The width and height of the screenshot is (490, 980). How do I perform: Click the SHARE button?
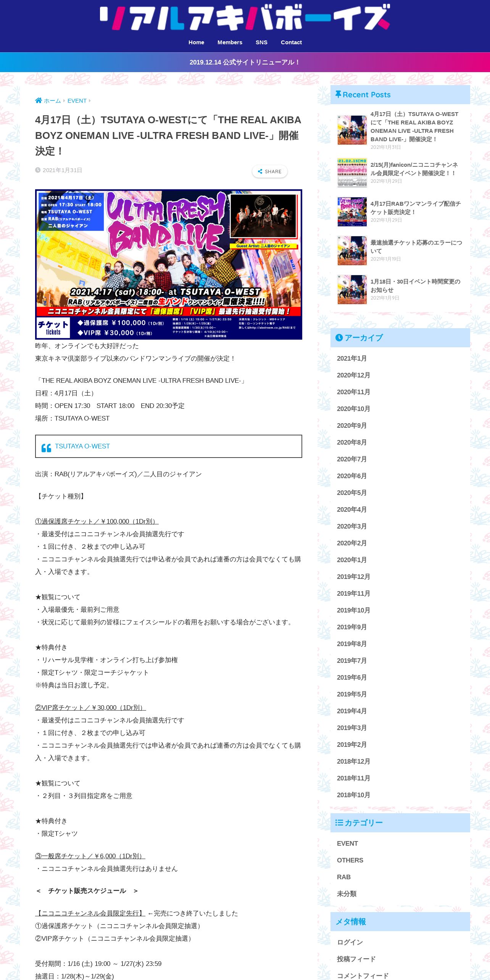point(270,171)
